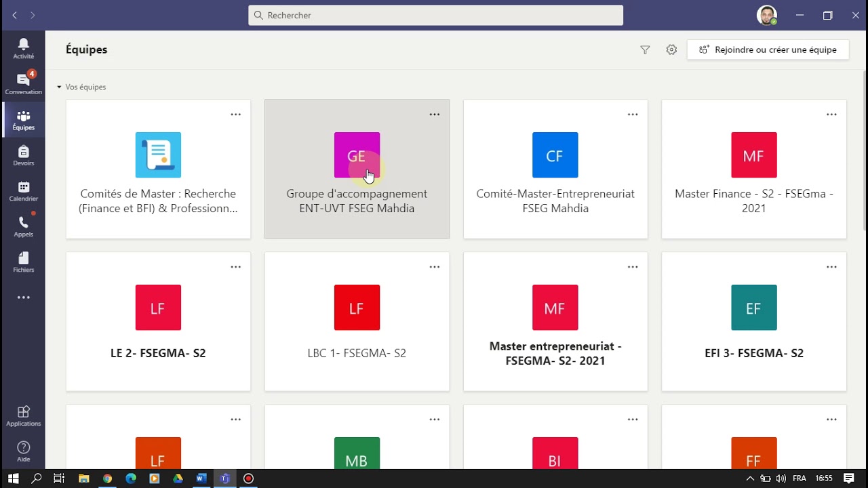This screenshot has width=868, height=488.
Task: Click the red recording app taskbar icon
Action: [x=248, y=479]
